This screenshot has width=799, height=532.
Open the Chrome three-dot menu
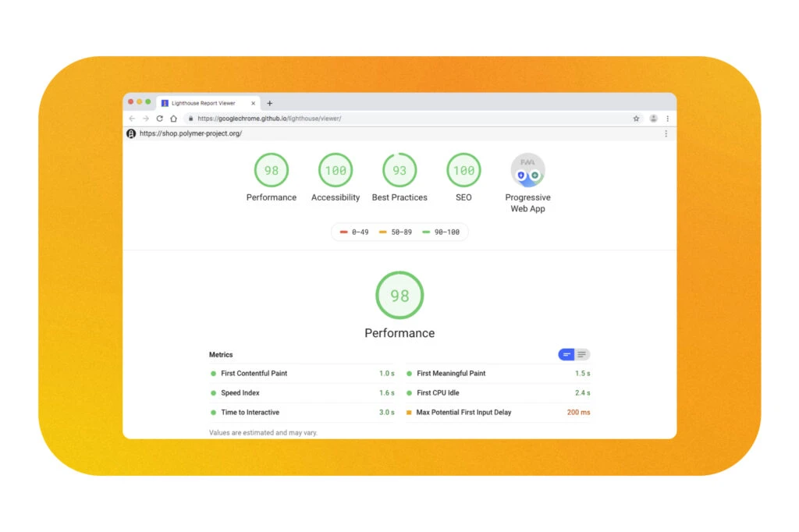(668, 119)
